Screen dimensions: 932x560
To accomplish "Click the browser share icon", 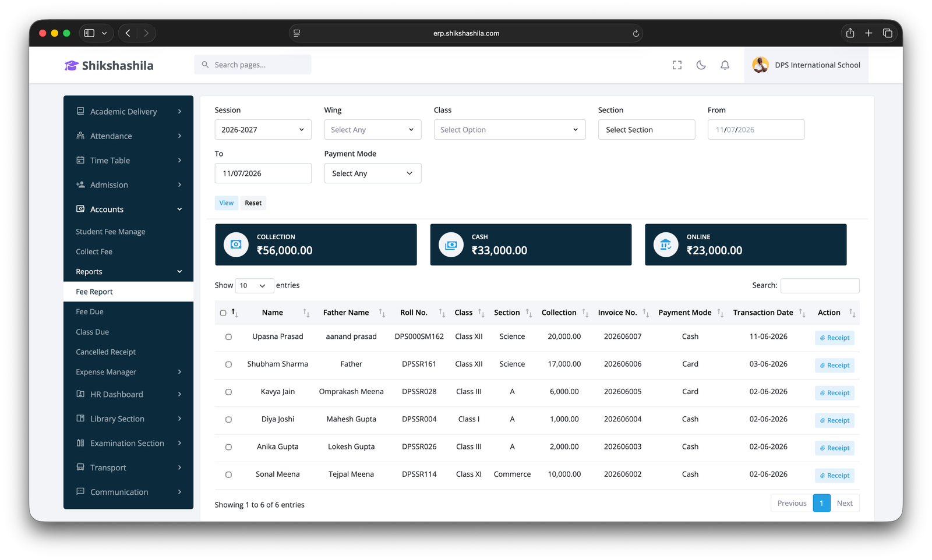I will coord(850,33).
